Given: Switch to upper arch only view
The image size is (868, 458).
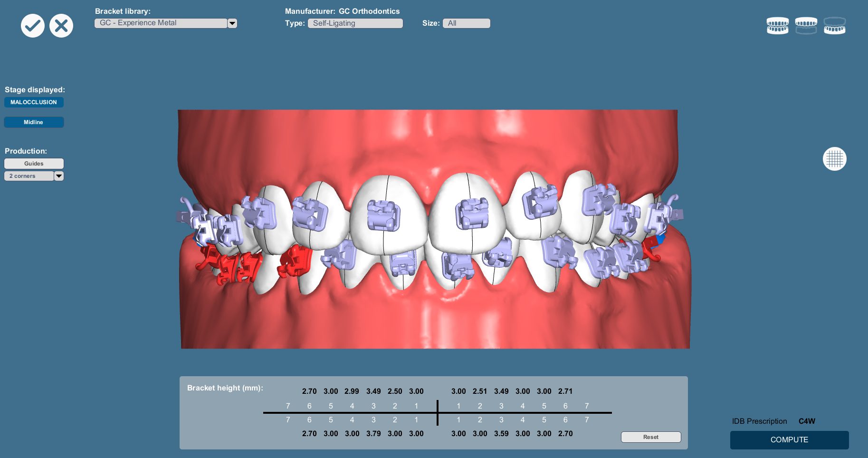Looking at the screenshot, I should pos(806,25).
